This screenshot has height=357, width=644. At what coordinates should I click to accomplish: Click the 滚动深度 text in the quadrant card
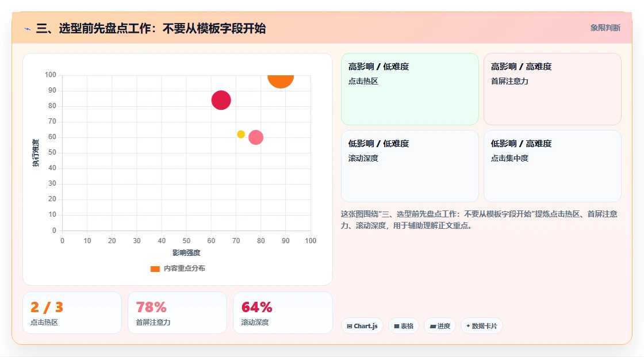pos(363,158)
